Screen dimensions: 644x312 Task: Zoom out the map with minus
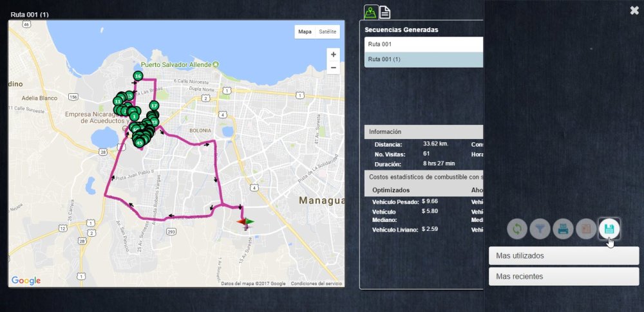(x=333, y=68)
